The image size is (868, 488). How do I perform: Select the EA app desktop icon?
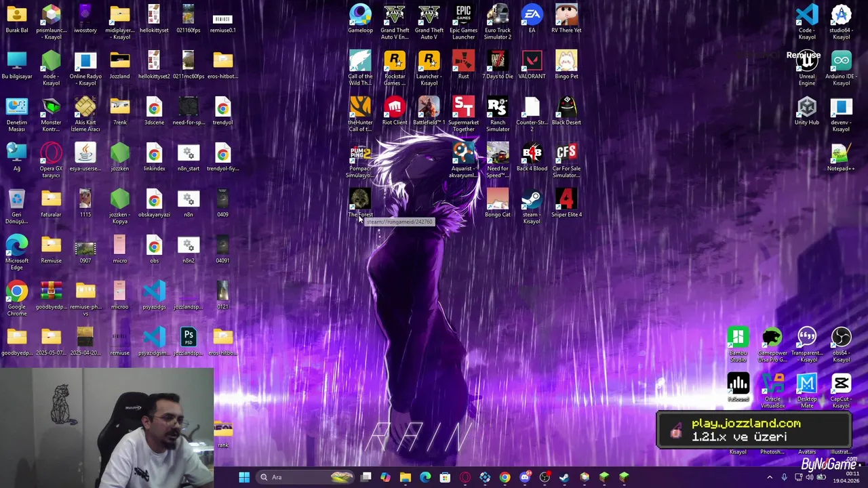coord(532,19)
